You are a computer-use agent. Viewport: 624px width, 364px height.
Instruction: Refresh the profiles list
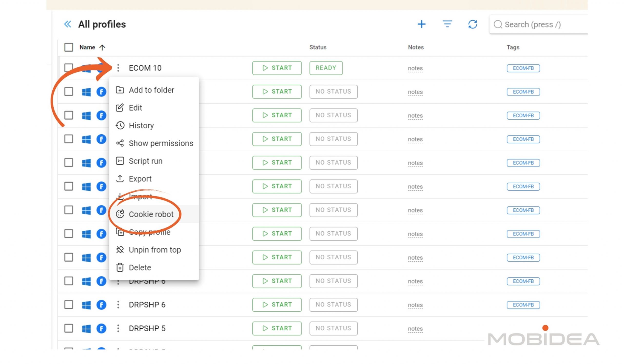pyautogui.click(x=472, y=24)
